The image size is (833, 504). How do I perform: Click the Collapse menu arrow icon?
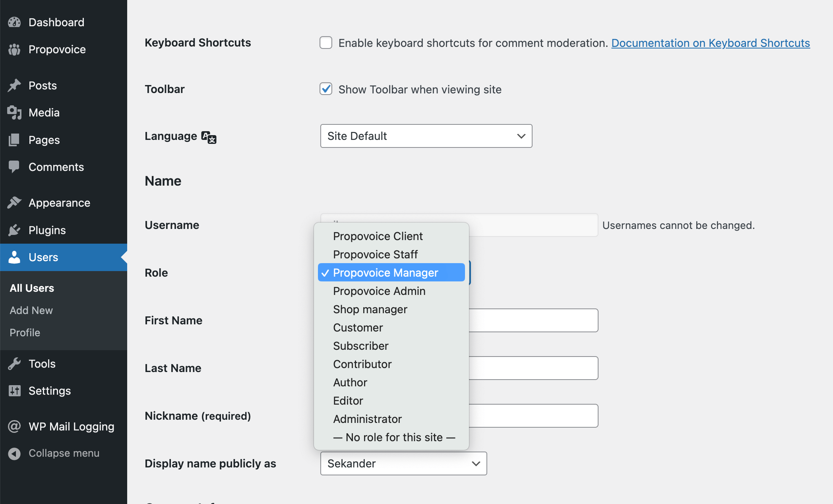pyautogui.click(x=14, y=454)
